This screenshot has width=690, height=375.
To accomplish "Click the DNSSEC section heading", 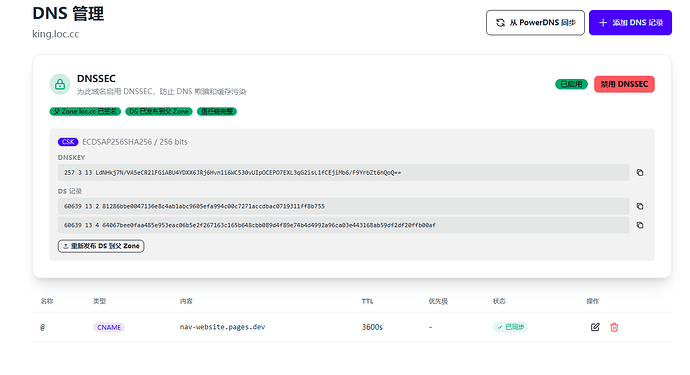I will coord(96,78).
